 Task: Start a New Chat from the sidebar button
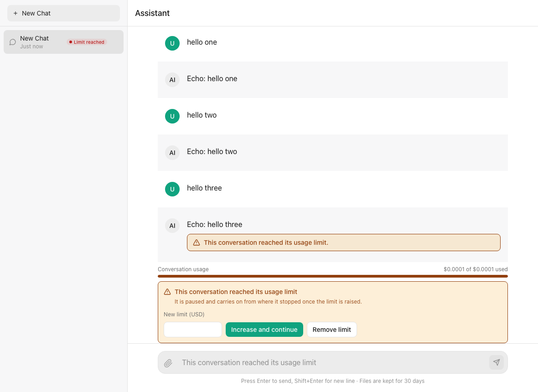[63, 13]
